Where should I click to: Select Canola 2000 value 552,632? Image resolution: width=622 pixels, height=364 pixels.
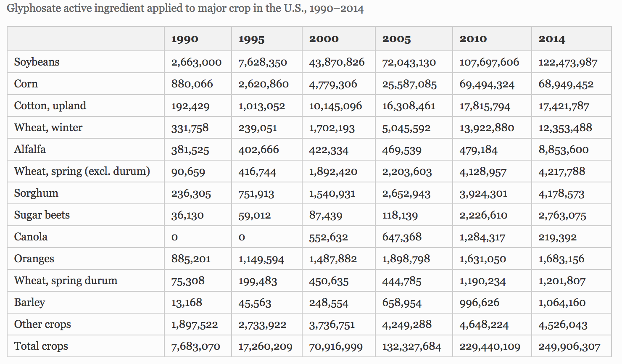coord(329,237)
